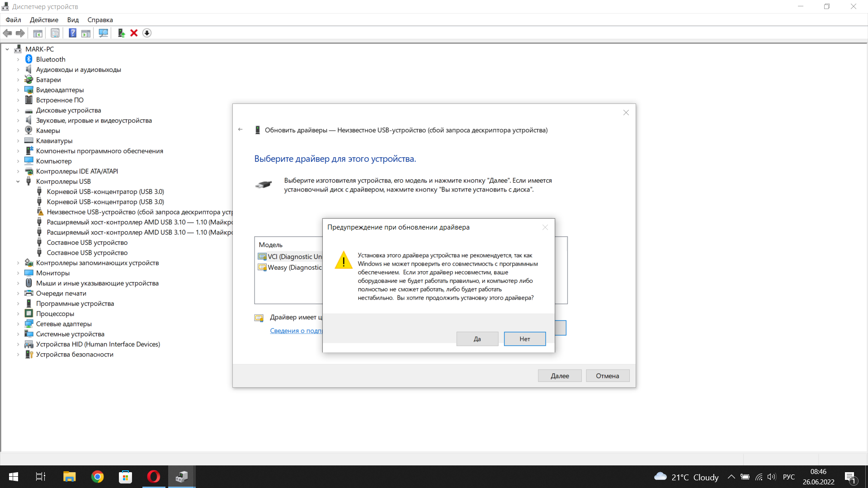
Task: Click Да to confirm driver install
Action: pos(477,339)
